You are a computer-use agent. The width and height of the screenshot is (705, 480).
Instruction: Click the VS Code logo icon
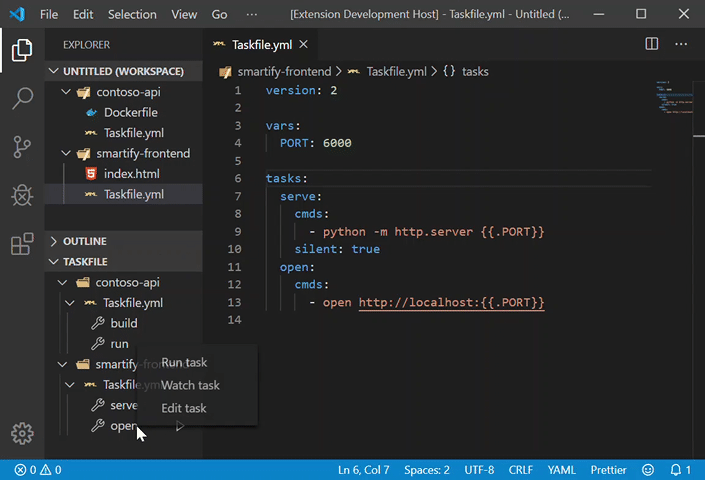pyautogui.click(x=17, y=14)
